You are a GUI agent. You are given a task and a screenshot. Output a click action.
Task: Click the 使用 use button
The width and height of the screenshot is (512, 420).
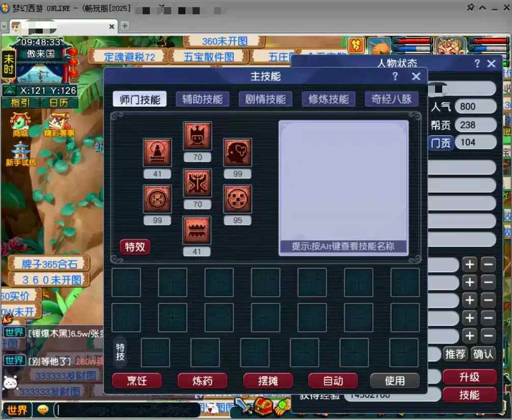click(x=395, y=381)
